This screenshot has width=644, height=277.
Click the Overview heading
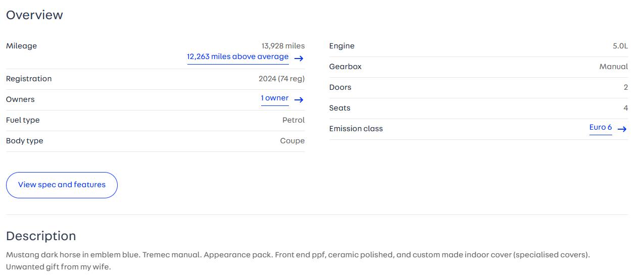point(34,15)
